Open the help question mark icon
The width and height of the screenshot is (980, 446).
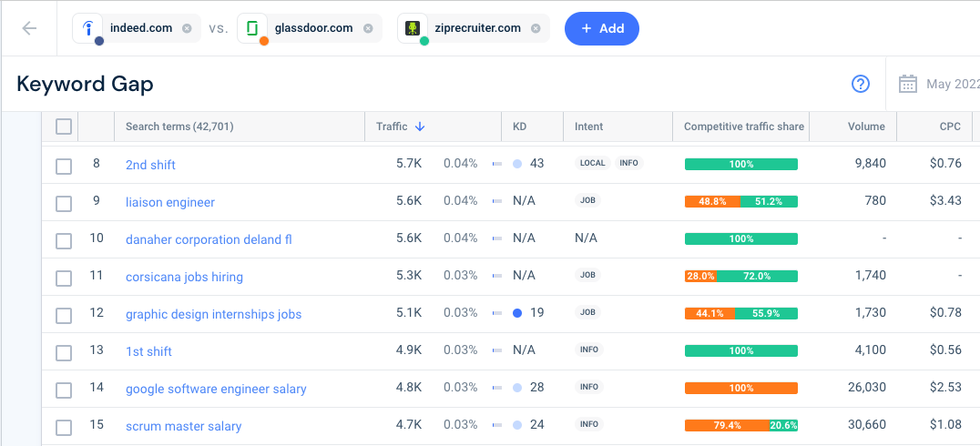[861, 84]
